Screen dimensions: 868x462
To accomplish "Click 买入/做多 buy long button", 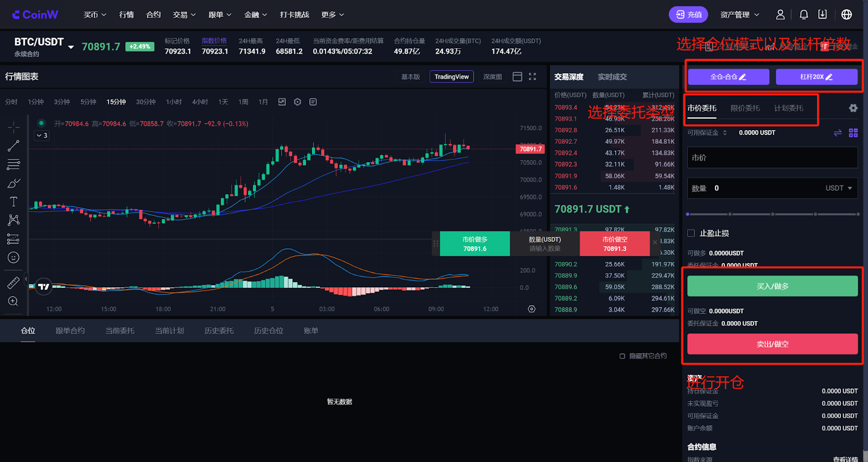I will (773, 286).
